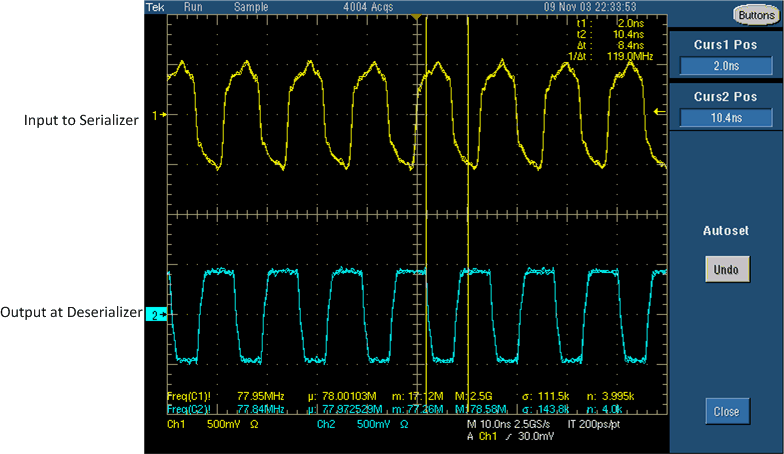Click the Tek logo in the status bar

(x=155, y=7)
